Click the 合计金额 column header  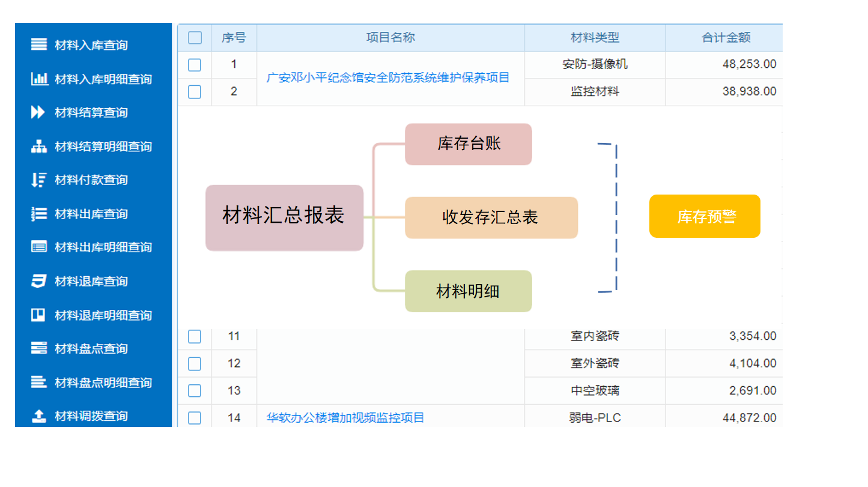(x=726, y=38)
